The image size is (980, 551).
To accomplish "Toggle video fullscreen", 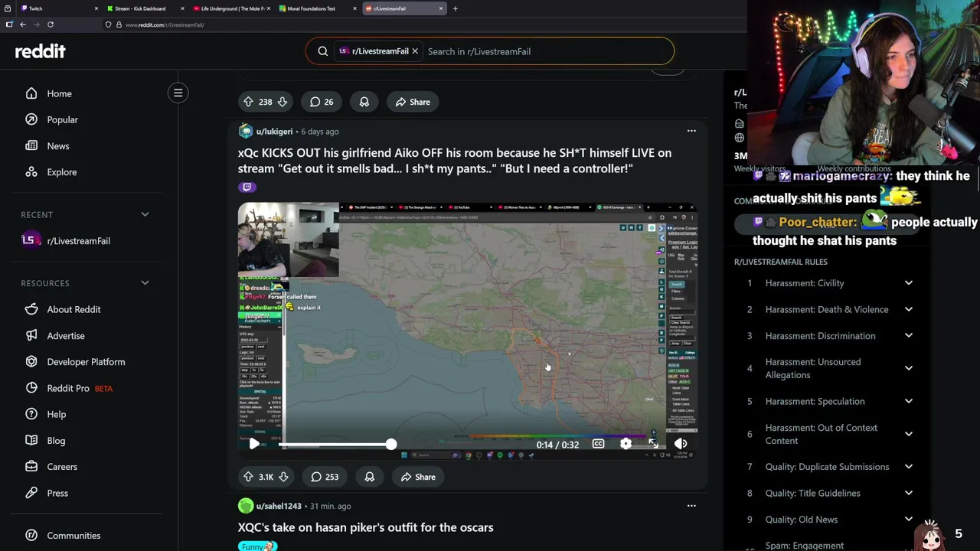I will click(x=653, y=444).
